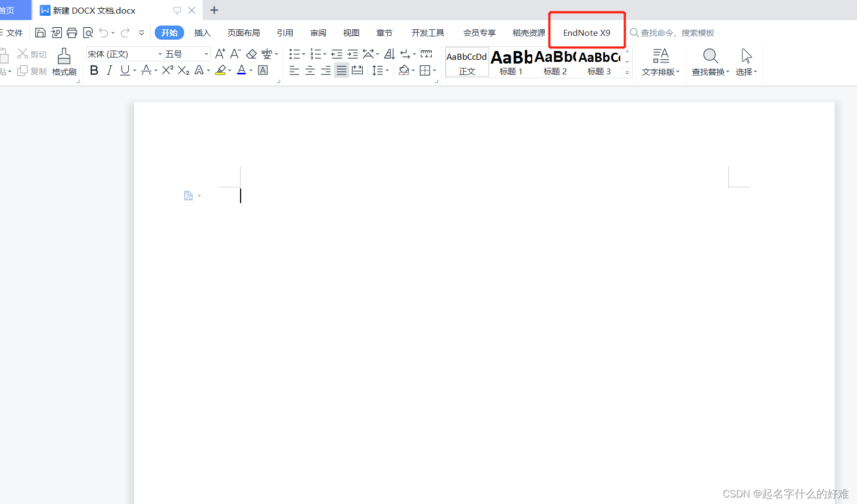Viewport: 857px width, 504px height.
Task: Click the Sort icon
Action: [x=389, y=54]
